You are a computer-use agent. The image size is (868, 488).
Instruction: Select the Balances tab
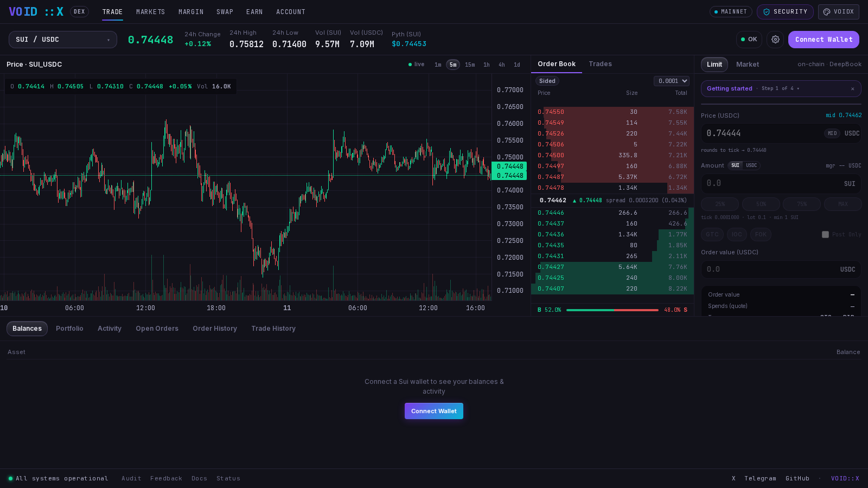coord(27,329)
